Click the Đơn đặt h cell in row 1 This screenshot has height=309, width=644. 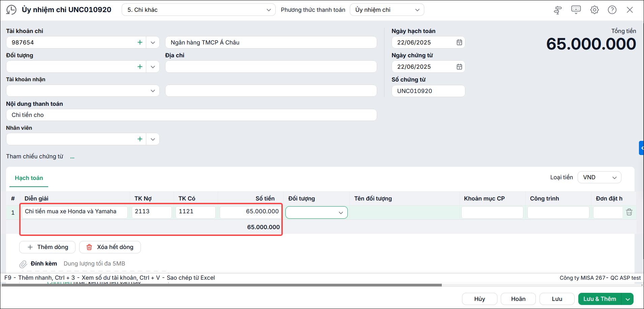coord(608,213)
